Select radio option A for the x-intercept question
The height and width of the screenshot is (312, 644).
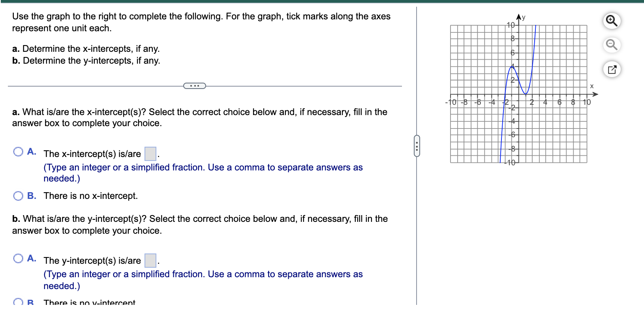(18, 151)
